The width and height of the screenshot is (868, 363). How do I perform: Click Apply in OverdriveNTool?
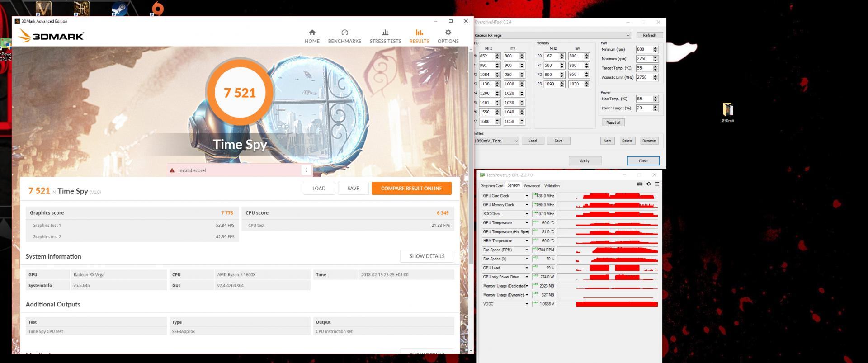coord(585,161)
